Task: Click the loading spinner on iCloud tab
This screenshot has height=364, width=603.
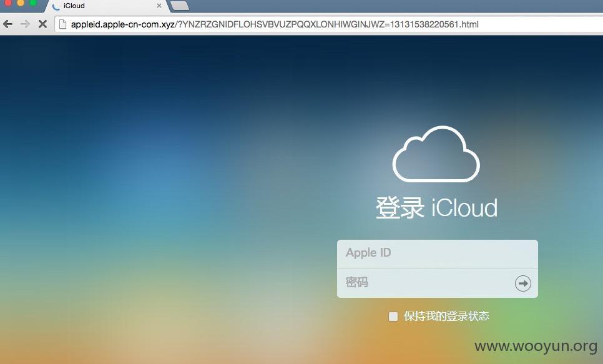Action: (56, 6)
